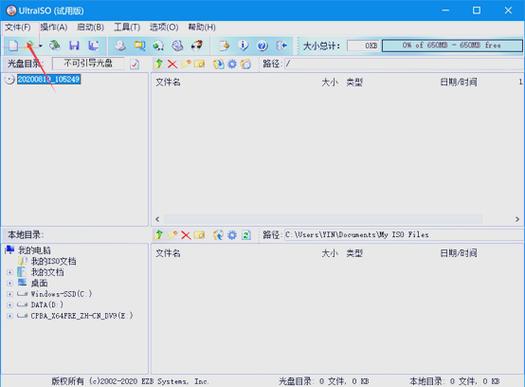Sort image pane by 文件名 column header
Image resolution: width=525 pixels, height=387 pixels.
point(168,82)
